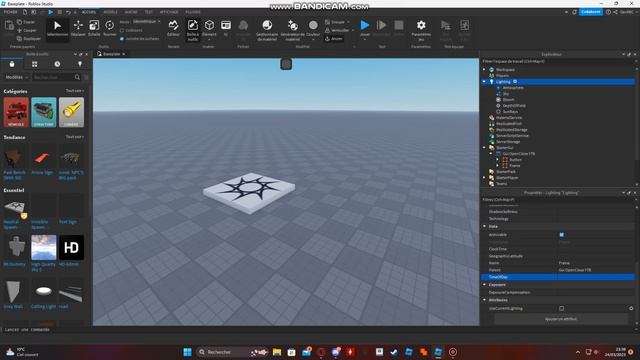Expand the StarterPlayer tree node
This screenshot has width=640, height=360.
pyautogui.click(x=484, y=178)
